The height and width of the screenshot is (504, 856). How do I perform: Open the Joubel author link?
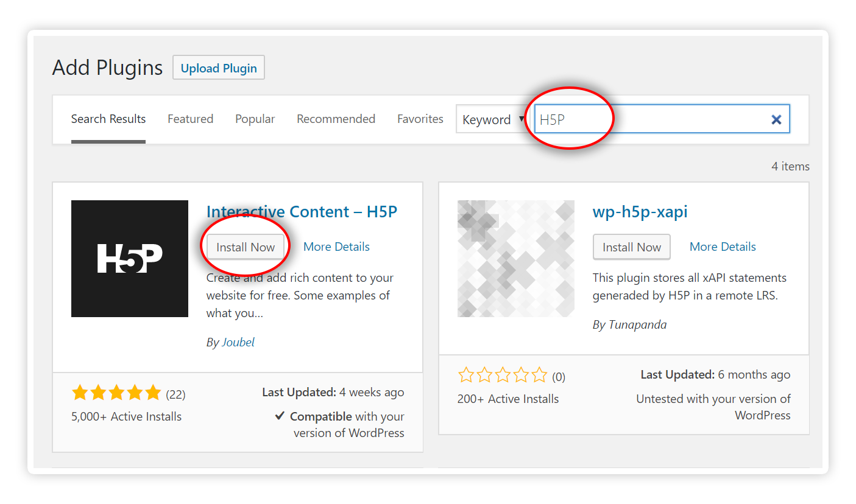click(x=238, y=342)
